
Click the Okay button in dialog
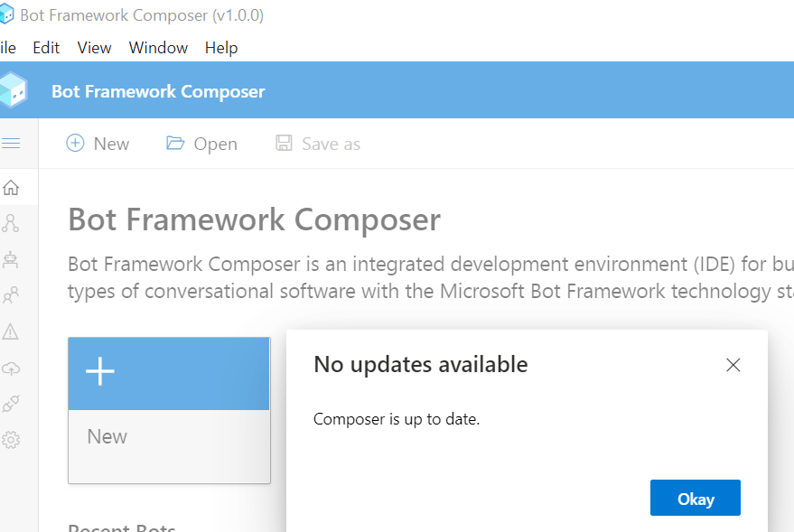tap(696, 498)
